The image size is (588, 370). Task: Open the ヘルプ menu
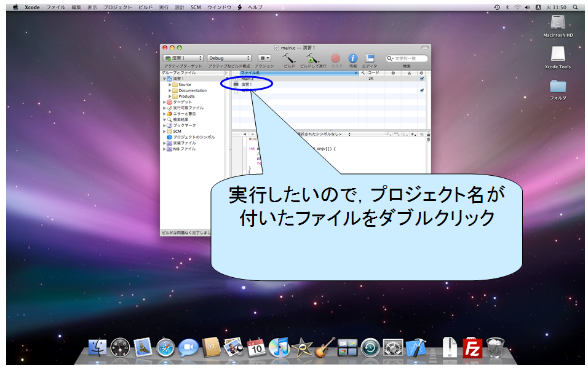[x=255, y=7]
